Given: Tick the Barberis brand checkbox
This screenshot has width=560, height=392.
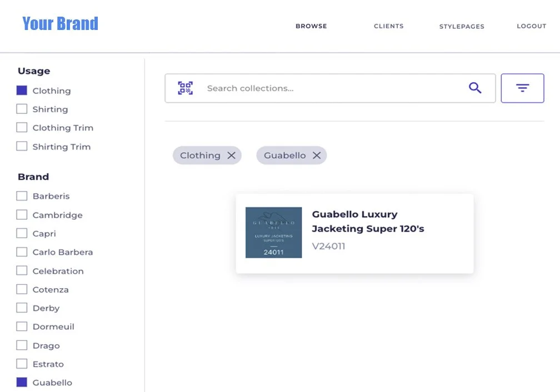Looking at the screenshot, I should pyautogui.click(x=22, y=196).
